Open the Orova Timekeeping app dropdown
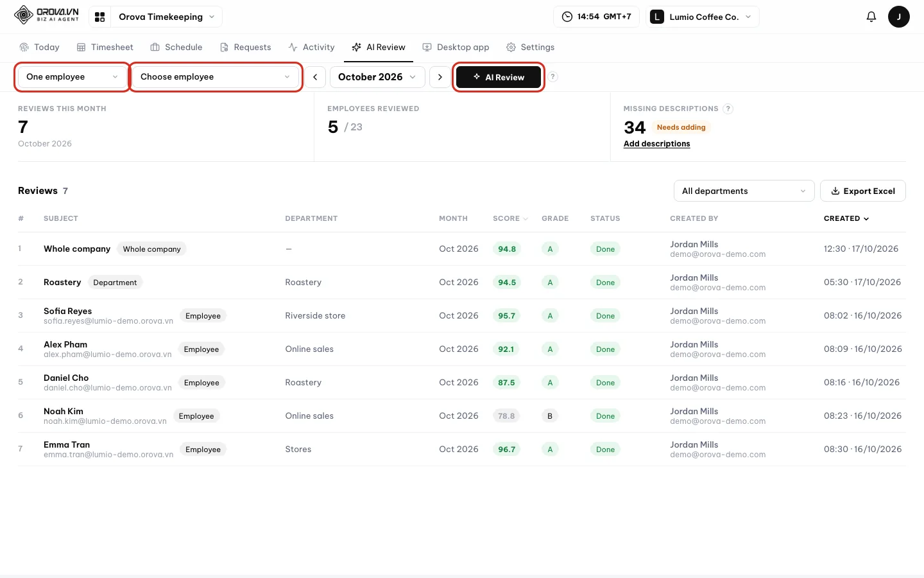Screen dimensions: 924x578 pyautogui.click(x=166, y=17)
